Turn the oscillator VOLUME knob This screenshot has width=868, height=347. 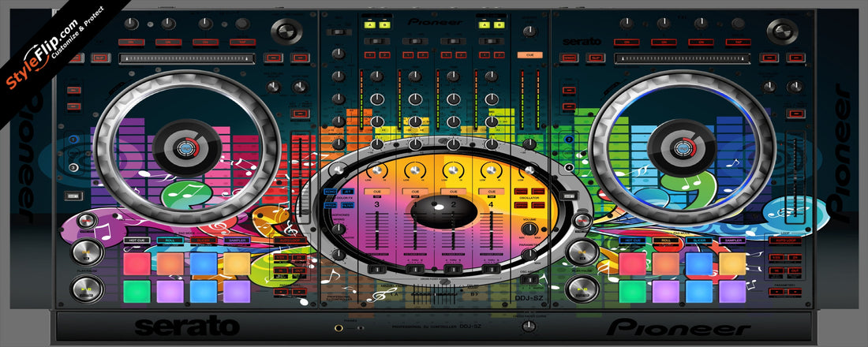(529, 229)
